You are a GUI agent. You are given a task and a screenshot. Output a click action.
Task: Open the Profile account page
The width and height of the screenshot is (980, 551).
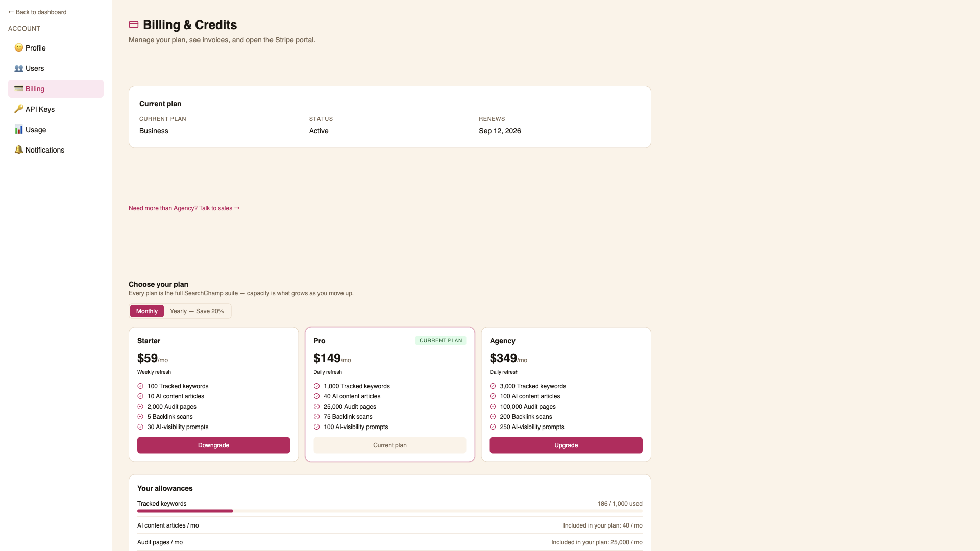pos(56,48)
